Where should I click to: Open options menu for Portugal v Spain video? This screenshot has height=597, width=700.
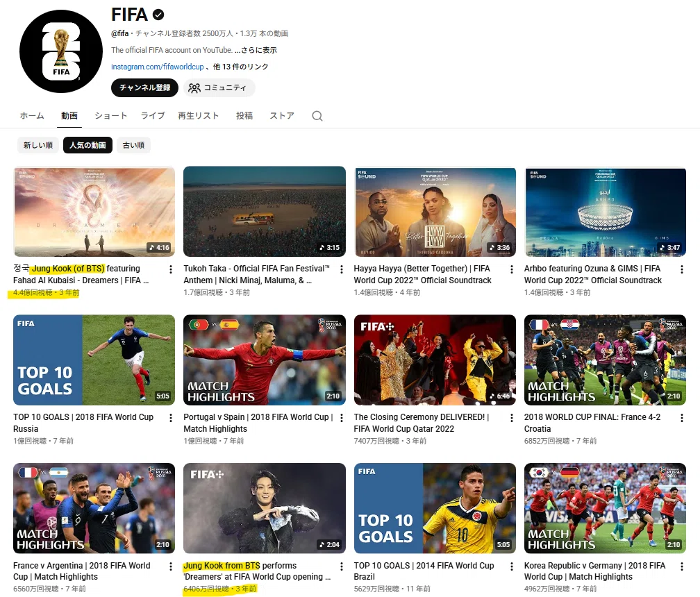coord(341,418)
